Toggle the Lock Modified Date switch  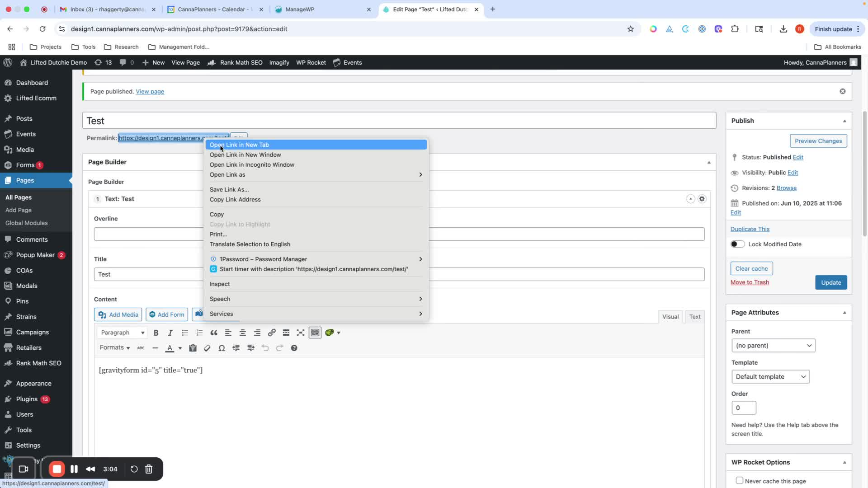pyautogui.click(x=737, y=244)
